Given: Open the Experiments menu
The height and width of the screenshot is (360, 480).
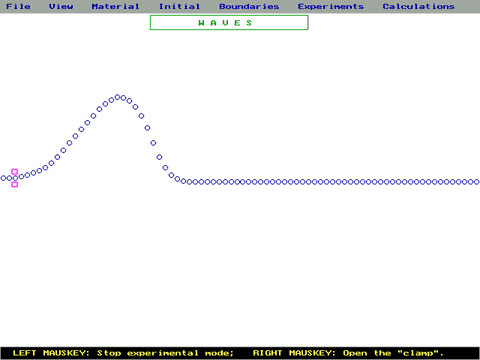Looking at the screenshot, I should (x=331, y=6).
